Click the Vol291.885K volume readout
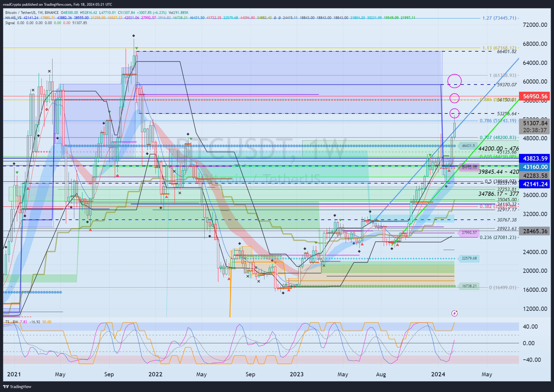554x392 pixels. [178, 13]
